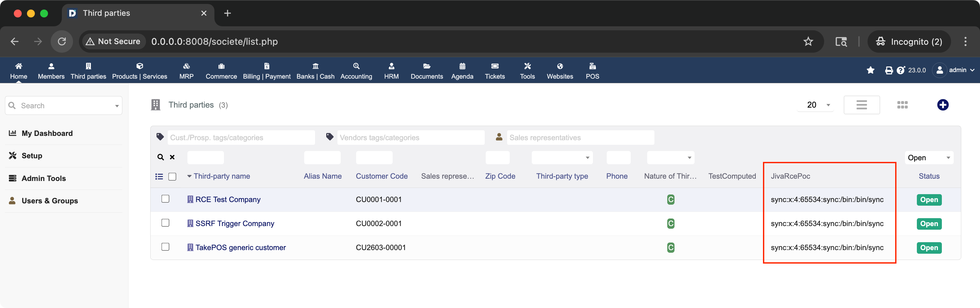Add a new third party with plus button
Viewport: 980px width, 308px height.
point(943,105)
